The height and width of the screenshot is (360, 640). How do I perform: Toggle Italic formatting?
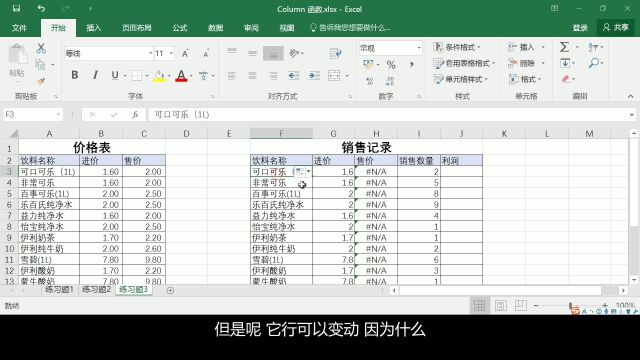click(95, 75)
